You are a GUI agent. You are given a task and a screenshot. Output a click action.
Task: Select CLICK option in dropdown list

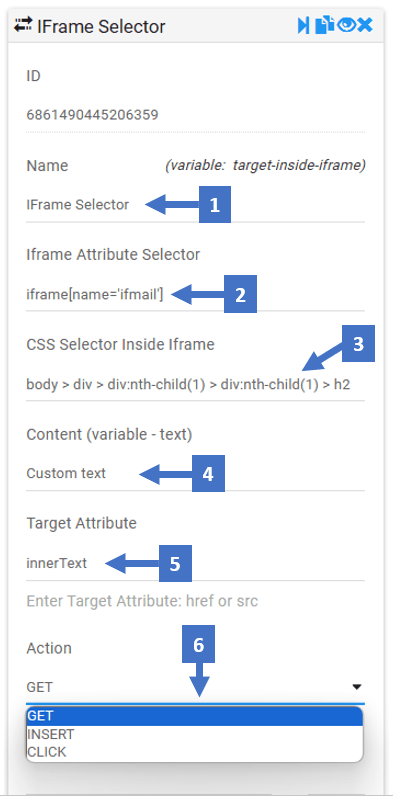point(194,752)
